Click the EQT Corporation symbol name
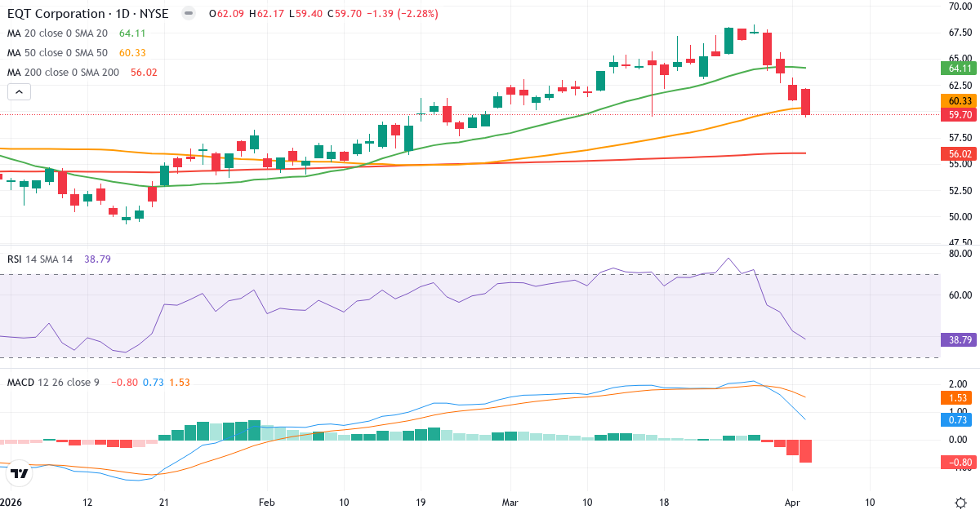Screen dimensions: 980x514 [x=57, y=13]
